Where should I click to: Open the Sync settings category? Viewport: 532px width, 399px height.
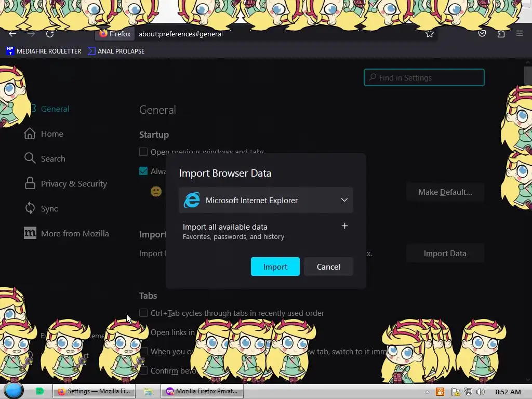42,208
